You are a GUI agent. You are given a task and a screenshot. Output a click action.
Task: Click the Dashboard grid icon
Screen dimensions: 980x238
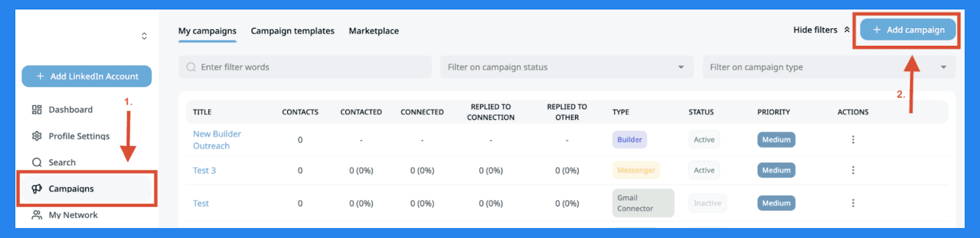[37, 110]
